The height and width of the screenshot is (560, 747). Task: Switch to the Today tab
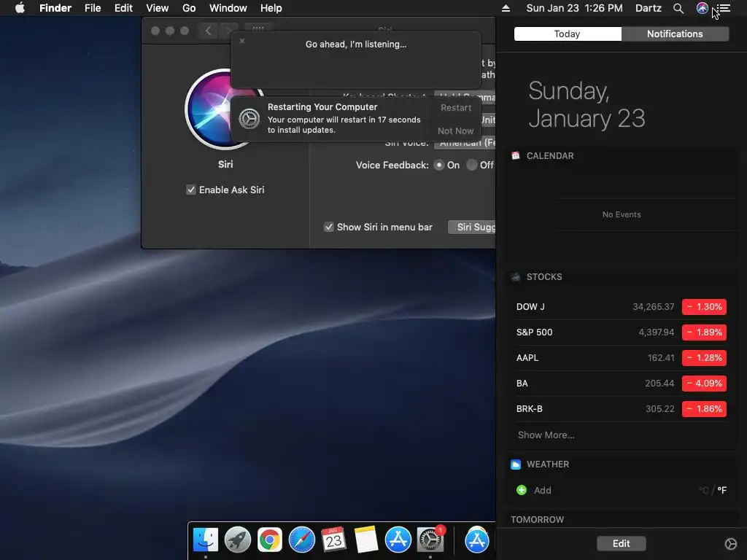tap(568, 34)
